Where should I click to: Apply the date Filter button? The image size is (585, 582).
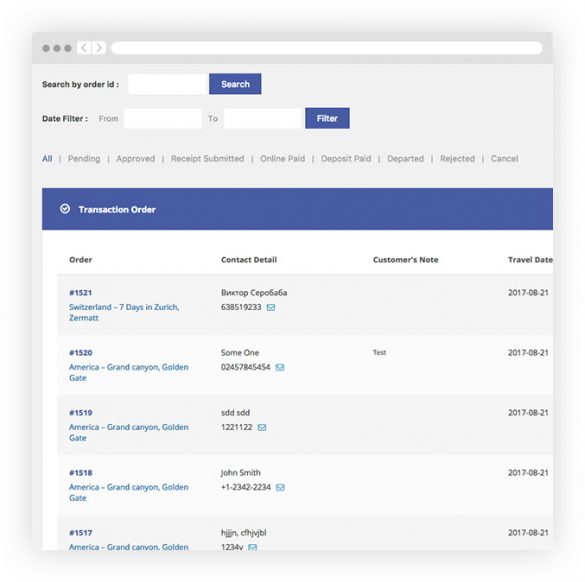pyautogui.click(x=327, y=118)
